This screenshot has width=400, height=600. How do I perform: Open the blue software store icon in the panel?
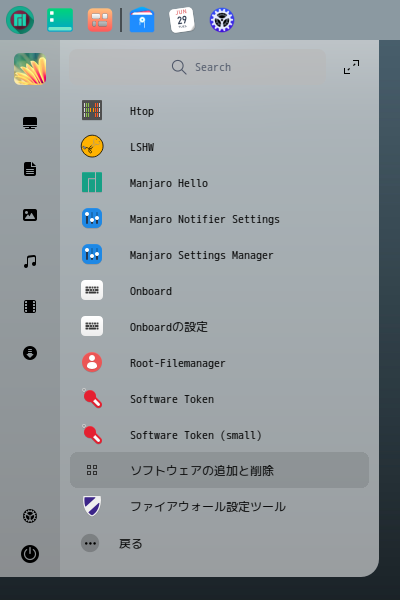pos(142,20)
